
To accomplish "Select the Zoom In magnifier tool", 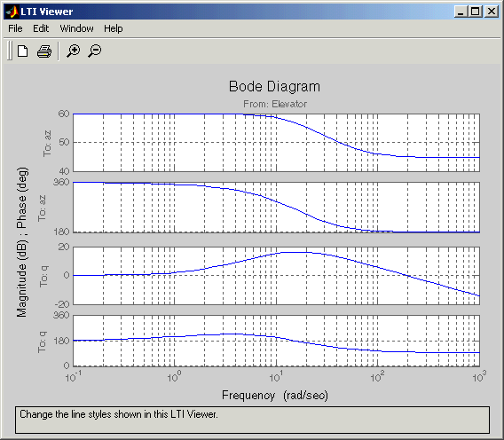I will (x=74, y=51).
